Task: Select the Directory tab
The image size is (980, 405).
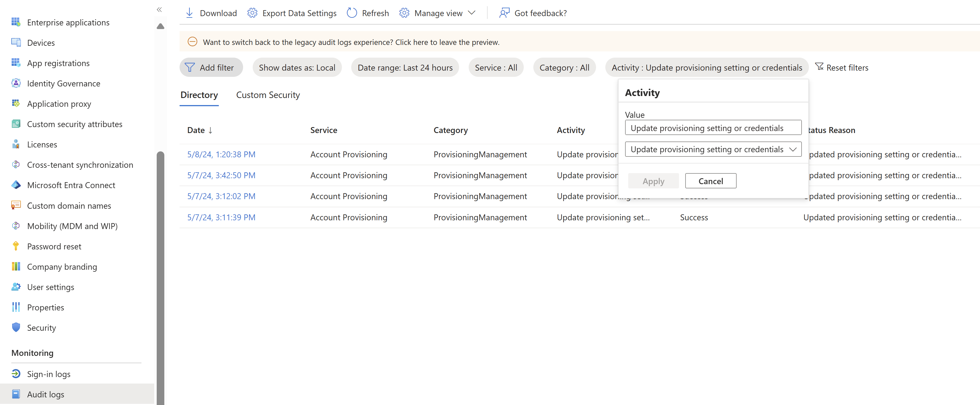Action: 199,95
